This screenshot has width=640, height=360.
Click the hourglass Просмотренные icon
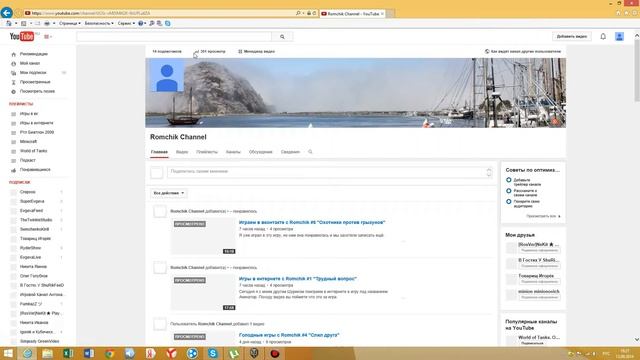coord(13,82)
